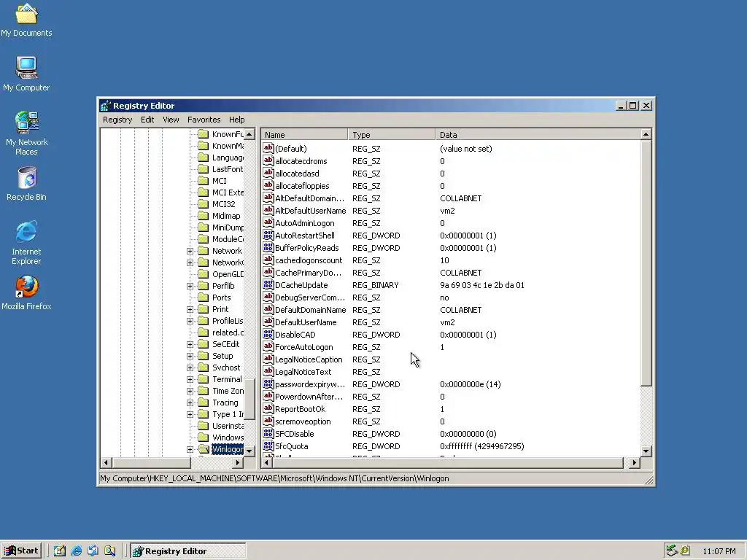747x560 pixels.
Task: Launch Internet Explorer desktop icon
Action: (26, 242)
